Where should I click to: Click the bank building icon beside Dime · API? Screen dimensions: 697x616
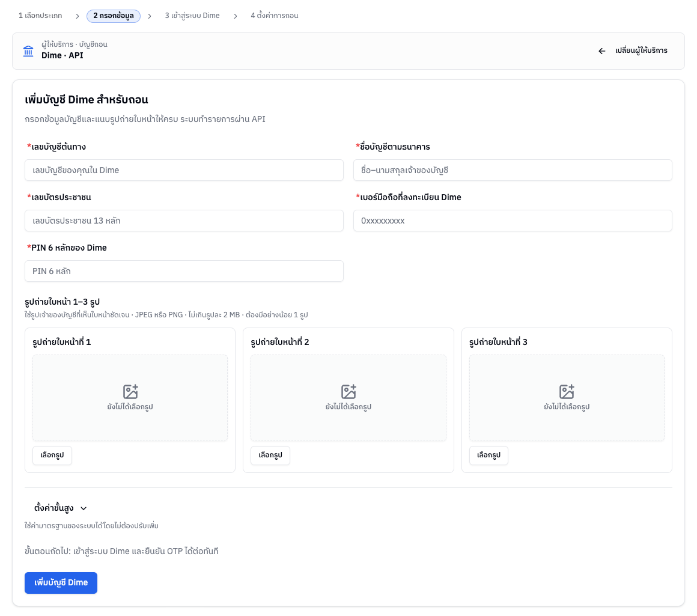(28, 51)
